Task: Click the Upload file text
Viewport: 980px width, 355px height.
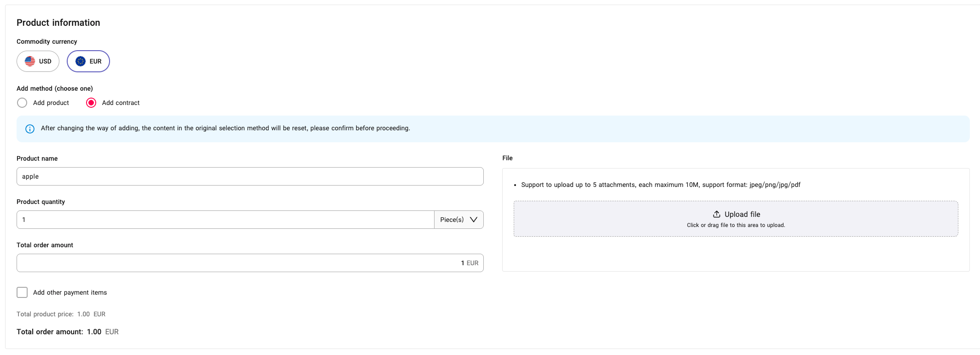Action: [742, 214]
